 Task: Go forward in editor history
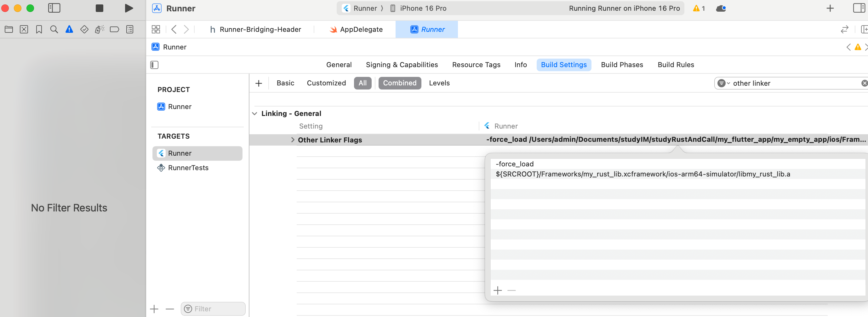(x=186, y=29)
